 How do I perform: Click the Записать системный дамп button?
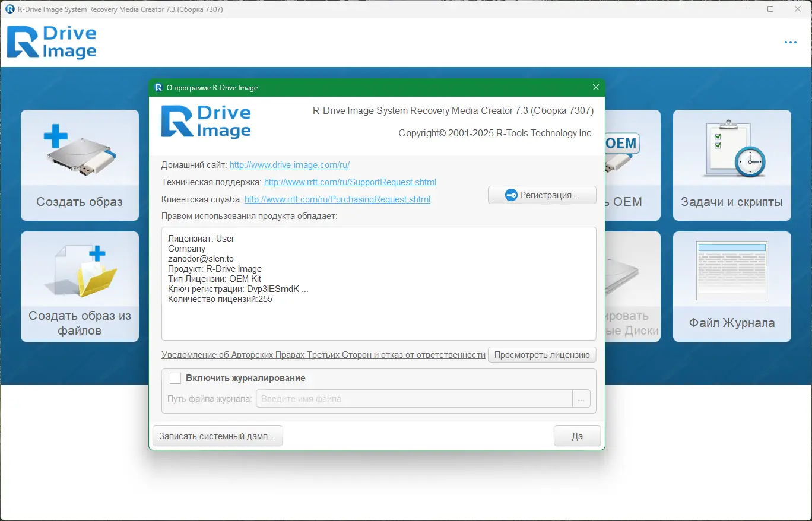pyautogui.click(x=218, y=436)
